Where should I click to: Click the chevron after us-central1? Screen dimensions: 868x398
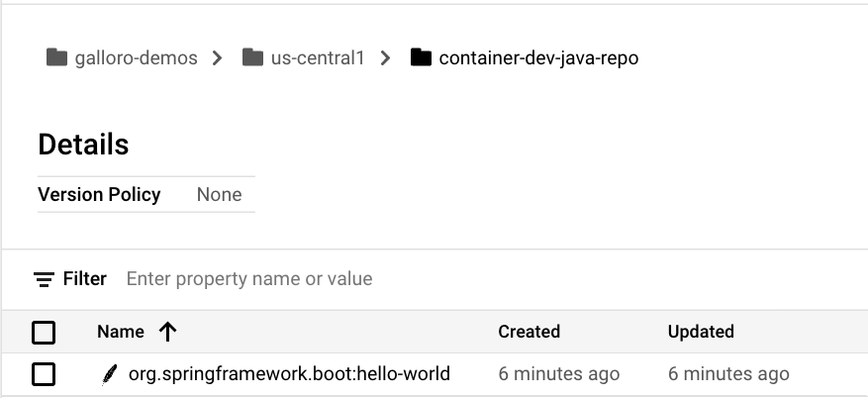tap(385, 58)
